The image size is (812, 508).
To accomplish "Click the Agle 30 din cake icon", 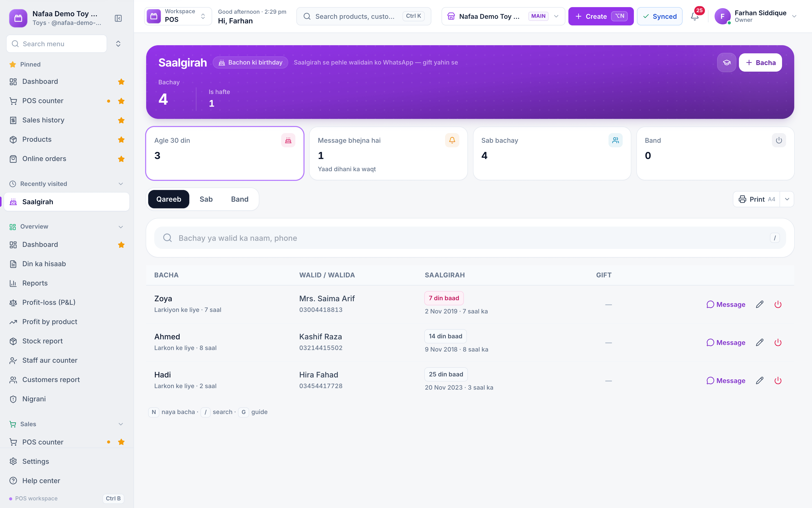I will coord(288,140).
